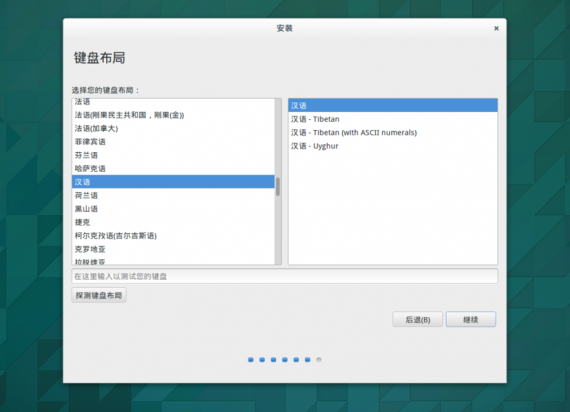Viewport: 570px width, 412px height.
Task: Choose 克罗地亚 in the language list
Action: [x=173, y=249]
